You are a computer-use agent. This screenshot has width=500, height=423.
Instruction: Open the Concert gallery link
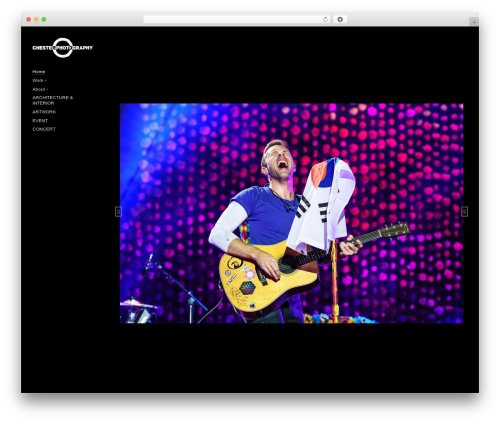(44, 129)
